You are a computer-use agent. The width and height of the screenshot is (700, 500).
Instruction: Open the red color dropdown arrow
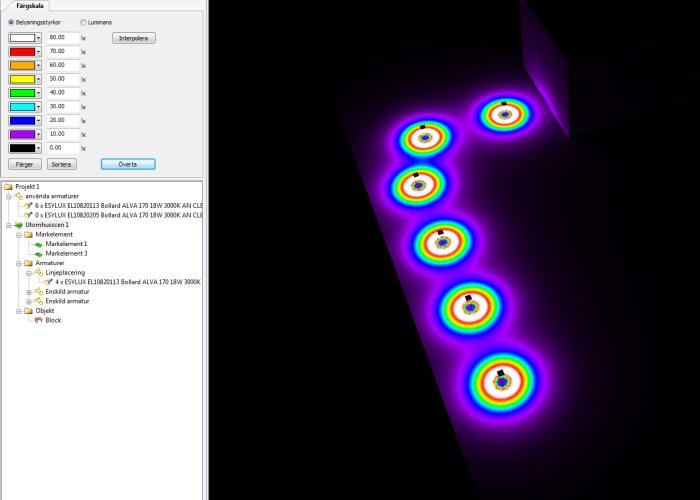(38, 52)
